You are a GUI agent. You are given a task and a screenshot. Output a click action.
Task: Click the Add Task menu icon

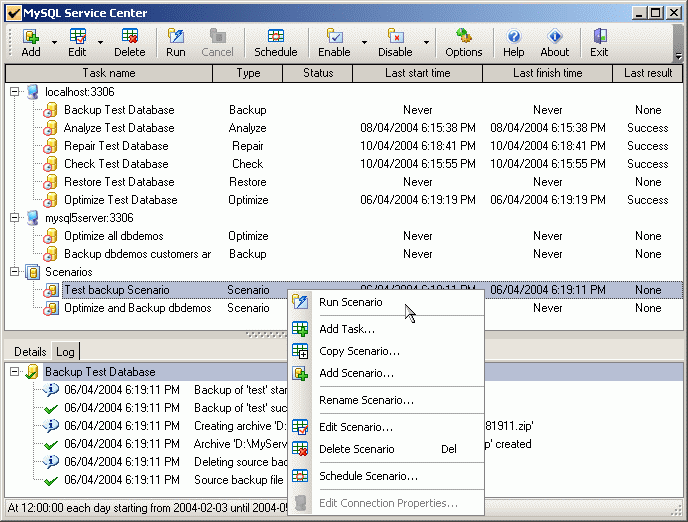300,329
